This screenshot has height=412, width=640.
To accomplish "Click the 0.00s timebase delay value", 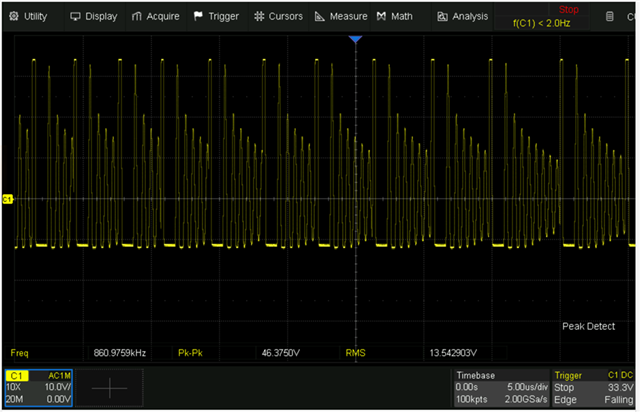I will (467, 387).
